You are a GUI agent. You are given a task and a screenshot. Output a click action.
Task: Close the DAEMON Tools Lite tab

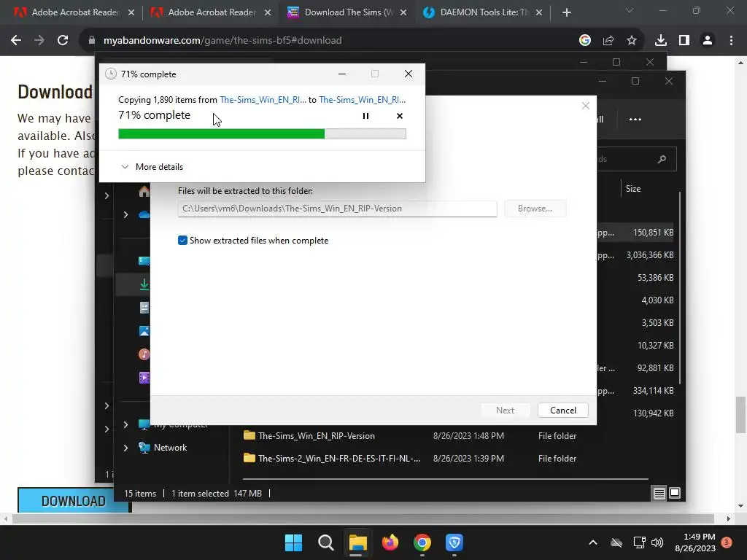[x=539, y=12]
